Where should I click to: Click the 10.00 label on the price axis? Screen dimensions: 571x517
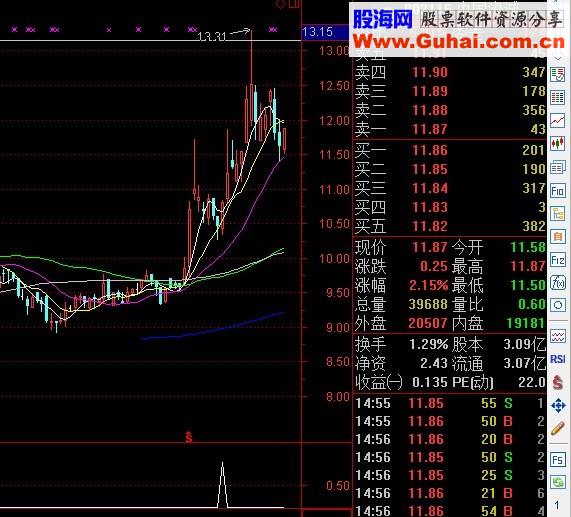[x=334, y=259]
